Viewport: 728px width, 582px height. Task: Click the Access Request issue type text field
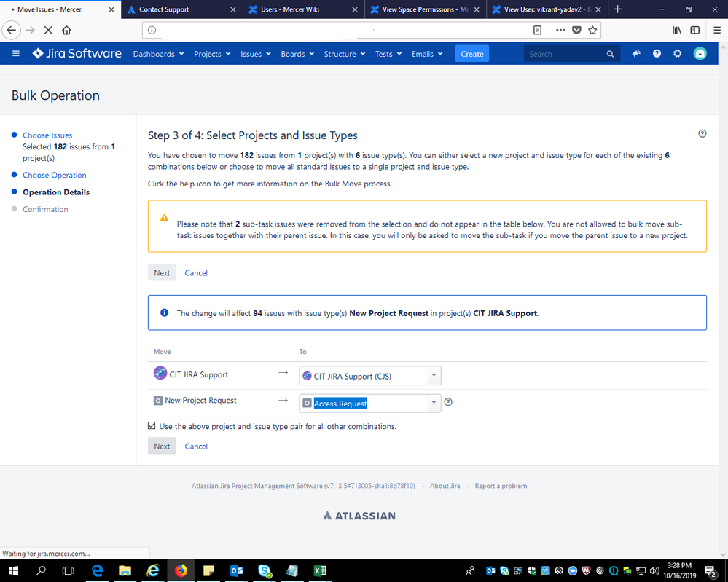point(365,403)
